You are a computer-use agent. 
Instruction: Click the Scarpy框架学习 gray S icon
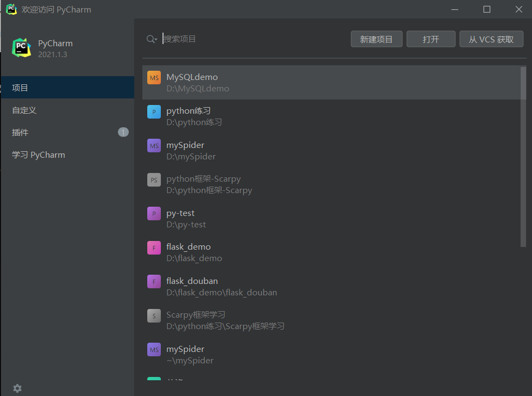click(154, 315)
